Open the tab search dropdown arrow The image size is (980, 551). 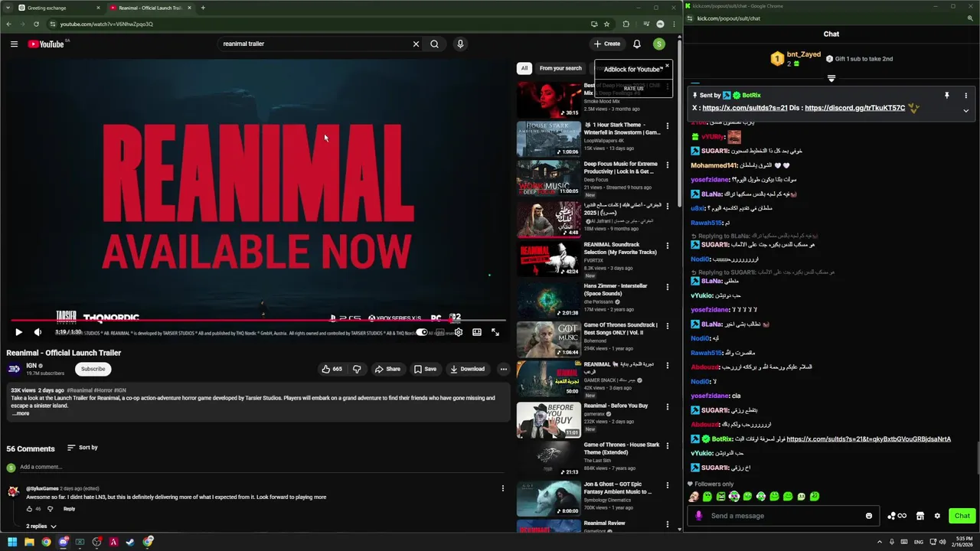coord(8,8)
